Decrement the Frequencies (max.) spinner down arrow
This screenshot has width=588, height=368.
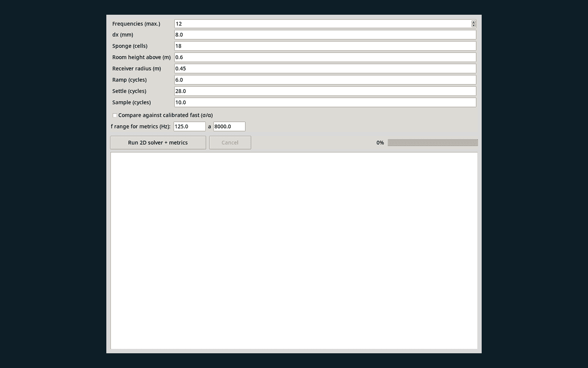pos(473,25)
